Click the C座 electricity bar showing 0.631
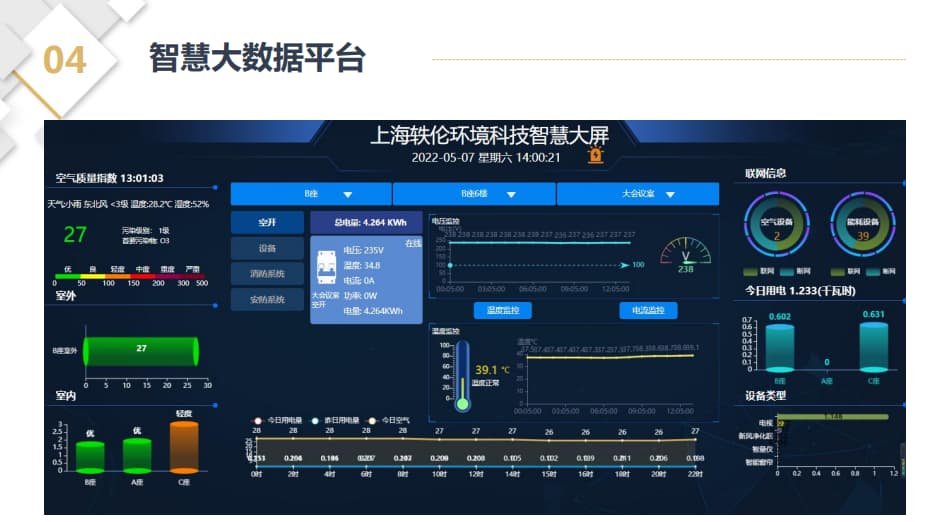The width and height of the screenshot is (944, 522). point(874,347)
